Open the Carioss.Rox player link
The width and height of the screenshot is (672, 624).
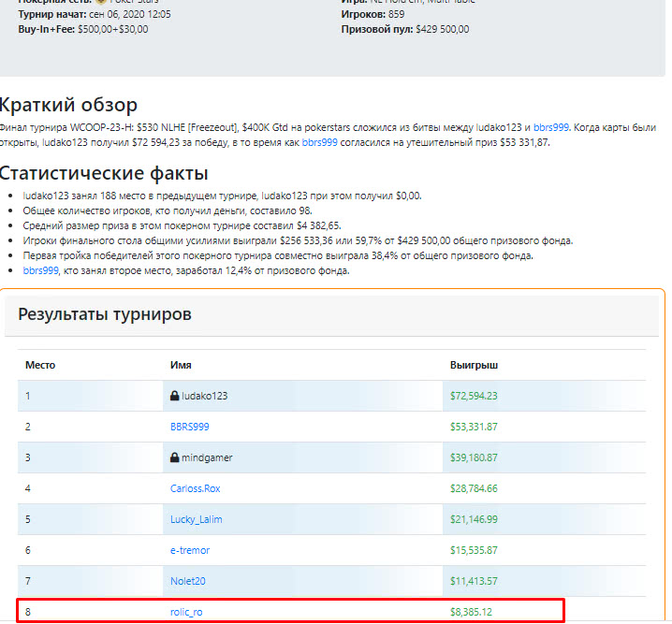pos(195,488)
